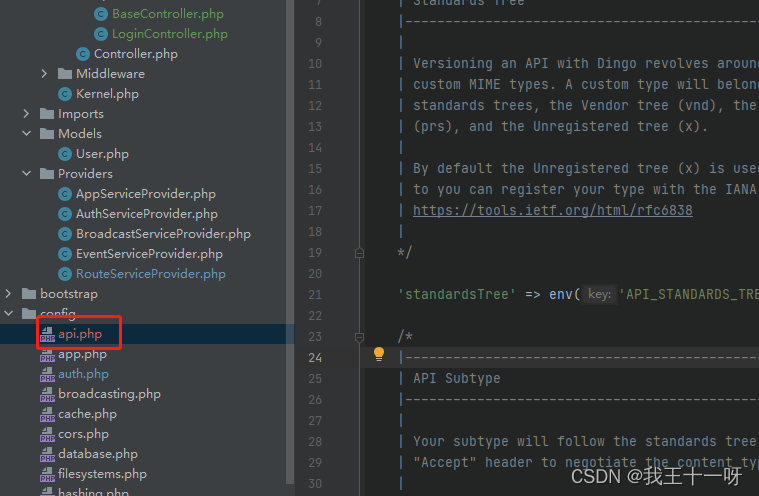The height and width of the screenshot is (496, 759).
Task: Collapse the Providers folder
Action: coord(26,174)
